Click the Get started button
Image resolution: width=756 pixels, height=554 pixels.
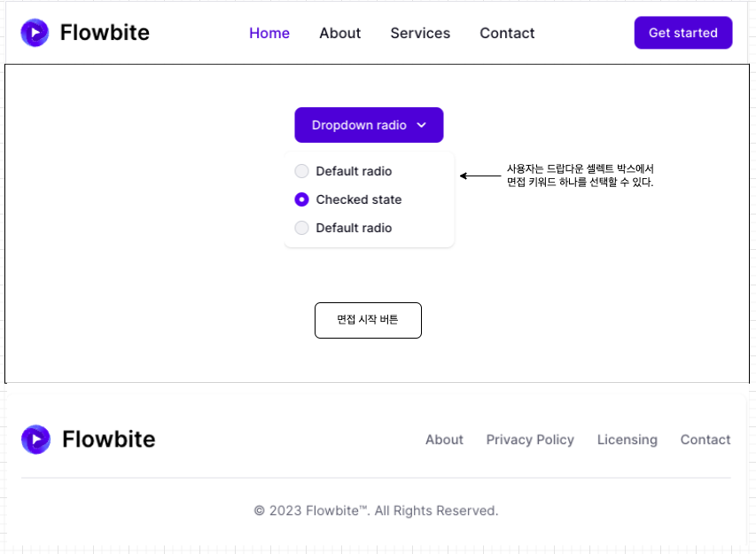pyautogui.click(x=683, y=33)
